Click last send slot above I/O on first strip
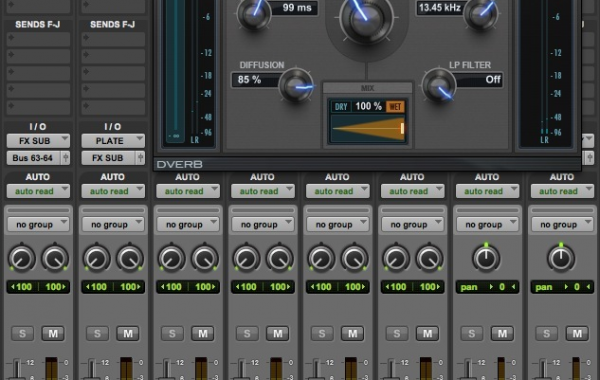Viewport: 600px width, 380px height. (x=38, y=107)
